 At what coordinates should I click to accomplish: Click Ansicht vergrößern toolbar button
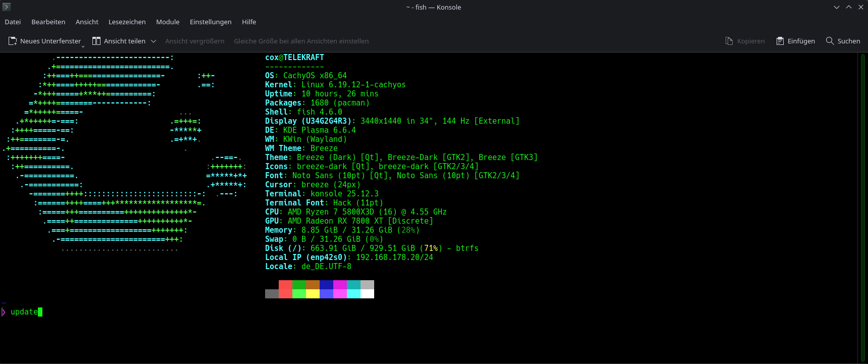pos(194,41)
